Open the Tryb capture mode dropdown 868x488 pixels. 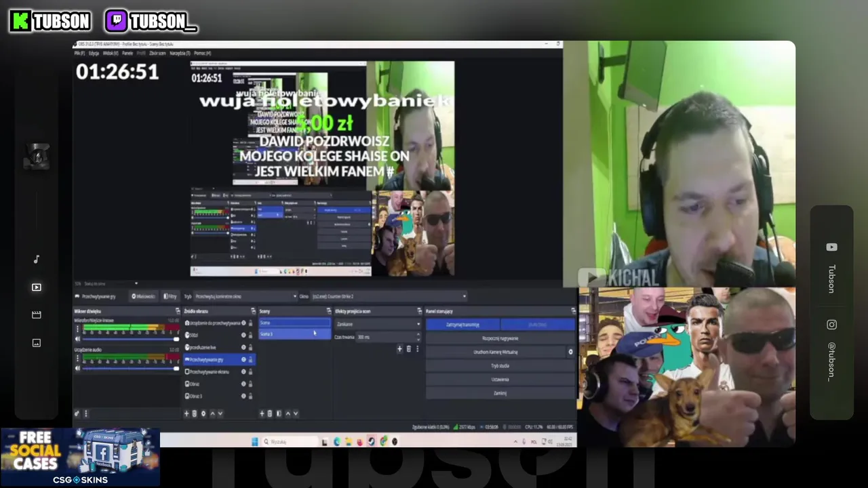[x=245, y=296]
